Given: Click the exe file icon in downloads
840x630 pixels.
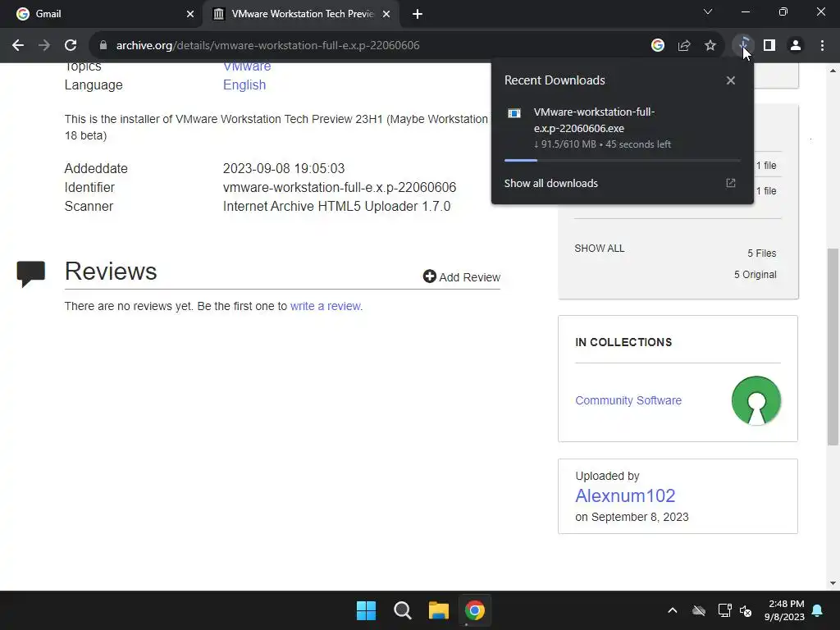Looking at the screenshot, I should [514, 113].
